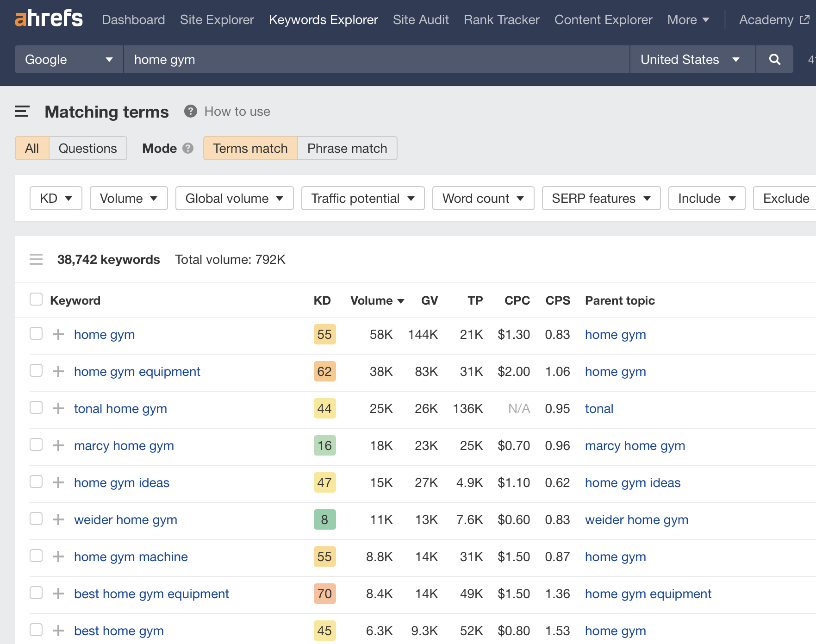Click the search magnifier icon
The height and width of the screenshot is (644, 816).
(774, 59)
